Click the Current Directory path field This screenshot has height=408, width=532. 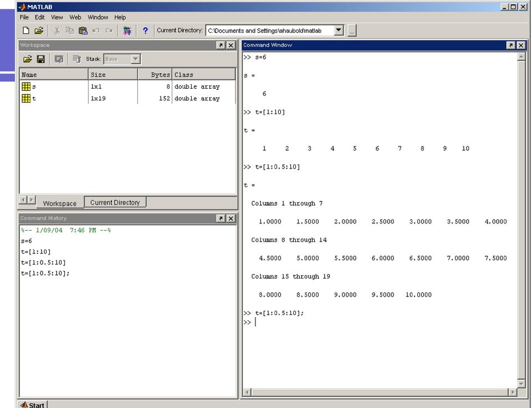pyautogui.click(x=270, y=30)
